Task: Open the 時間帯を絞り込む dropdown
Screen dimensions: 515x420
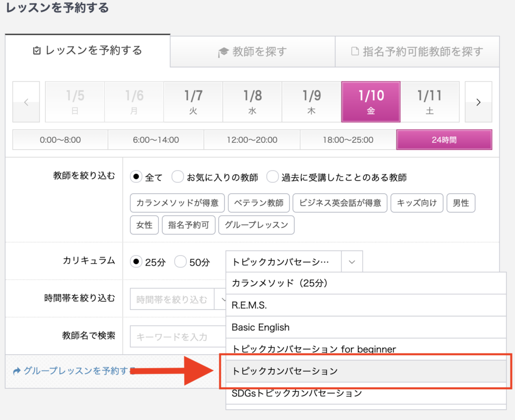Action: click(x=178, y=299)
